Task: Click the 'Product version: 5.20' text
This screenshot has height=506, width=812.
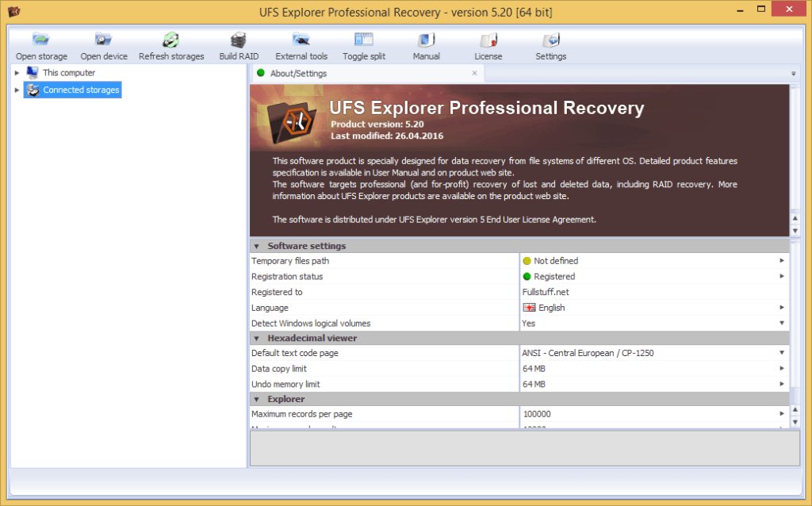Action: point(377,125)
